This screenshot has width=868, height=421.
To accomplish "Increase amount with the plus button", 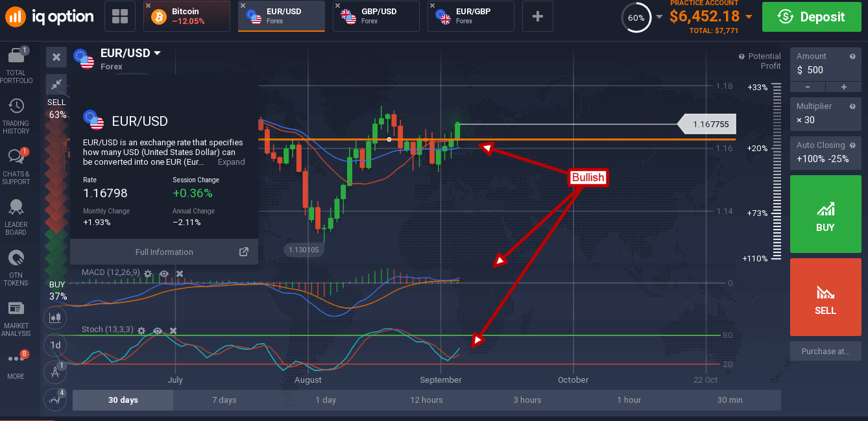I will click(x=844, y=87).
